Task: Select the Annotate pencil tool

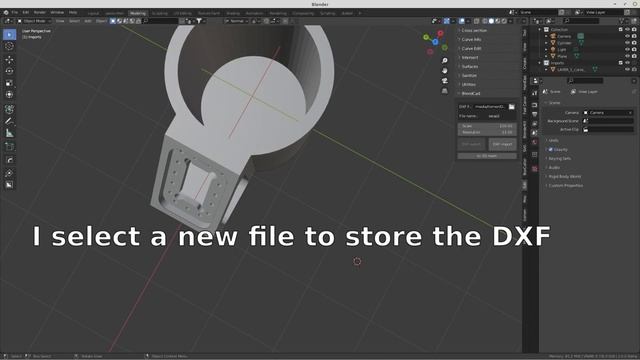Action: [x=9, y=121]
